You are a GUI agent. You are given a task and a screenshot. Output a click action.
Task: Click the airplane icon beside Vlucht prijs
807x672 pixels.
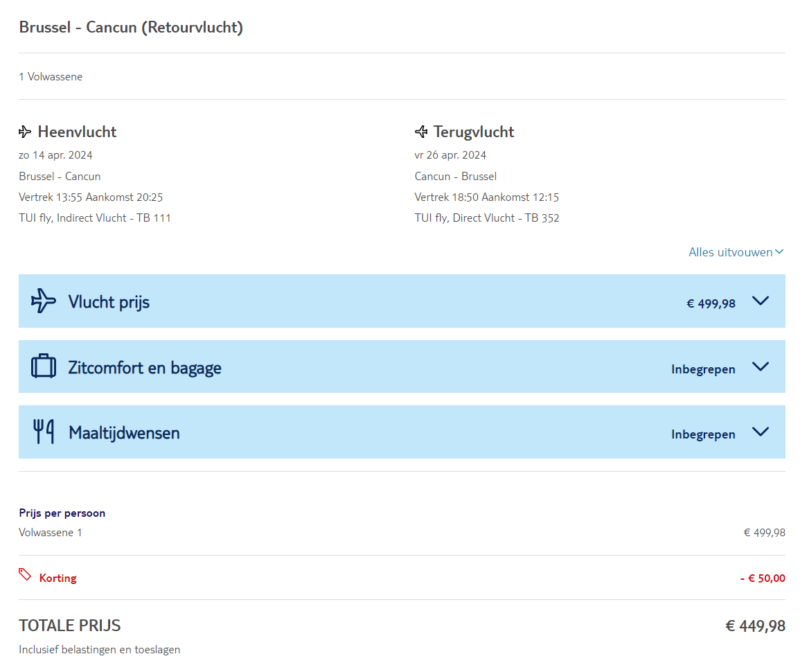(44, 301)
